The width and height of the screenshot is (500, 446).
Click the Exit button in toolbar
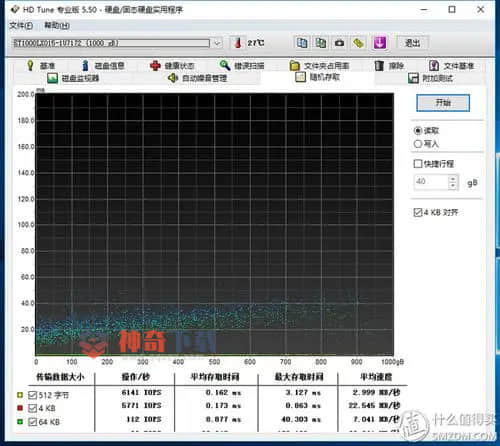click(x=412, y=43)
